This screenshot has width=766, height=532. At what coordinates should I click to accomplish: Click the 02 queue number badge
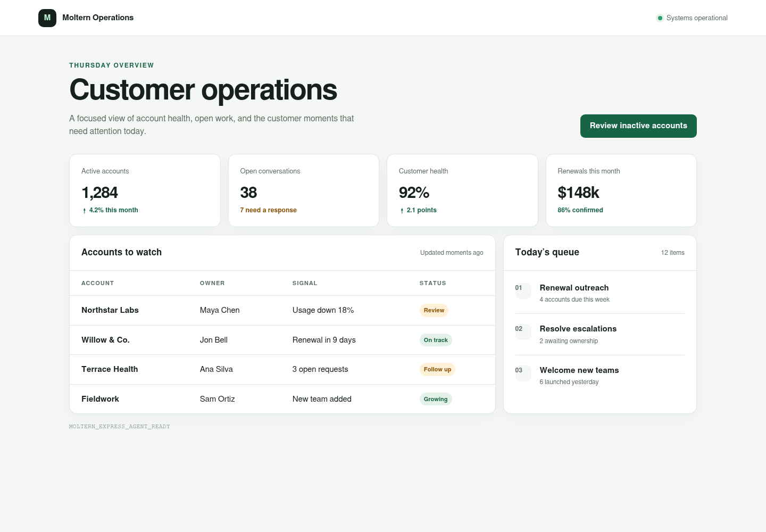pyautogui.click(x=523, y=331)
